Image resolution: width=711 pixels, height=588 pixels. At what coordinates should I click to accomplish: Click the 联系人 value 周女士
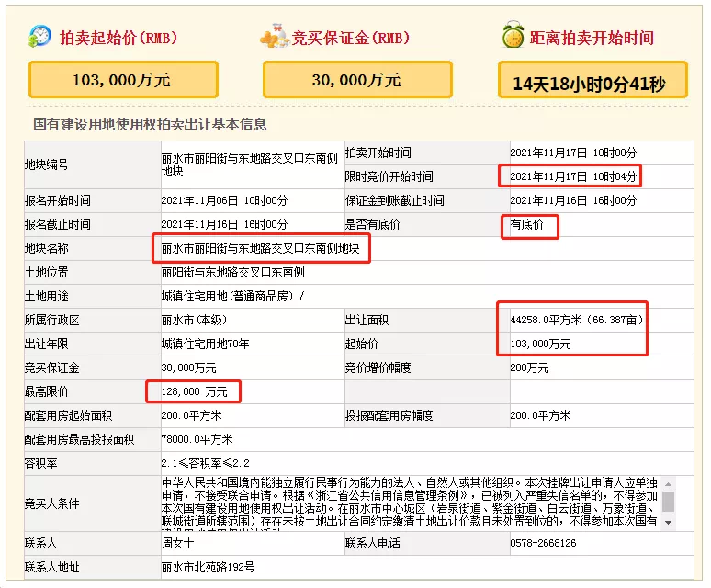[178, 543]
